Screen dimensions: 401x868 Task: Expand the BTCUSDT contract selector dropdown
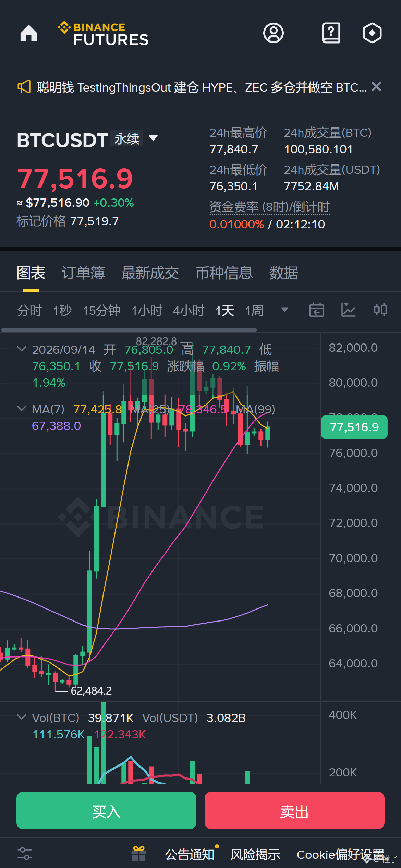pyautogui.click(x=153, y=138)
